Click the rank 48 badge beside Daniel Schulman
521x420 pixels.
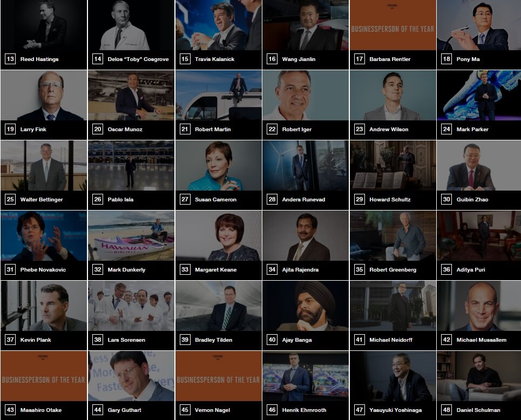tap(446, 410)
